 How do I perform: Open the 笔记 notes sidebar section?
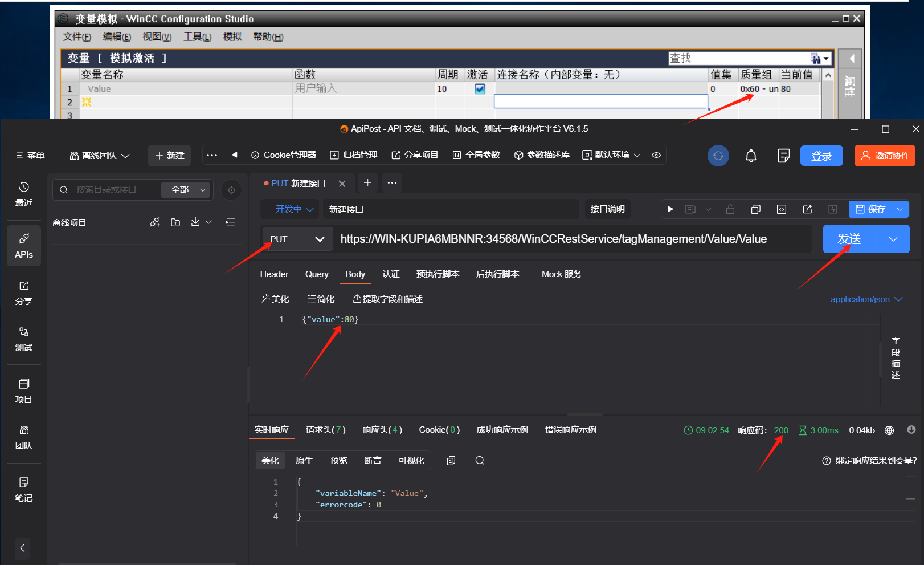[23, 490]
